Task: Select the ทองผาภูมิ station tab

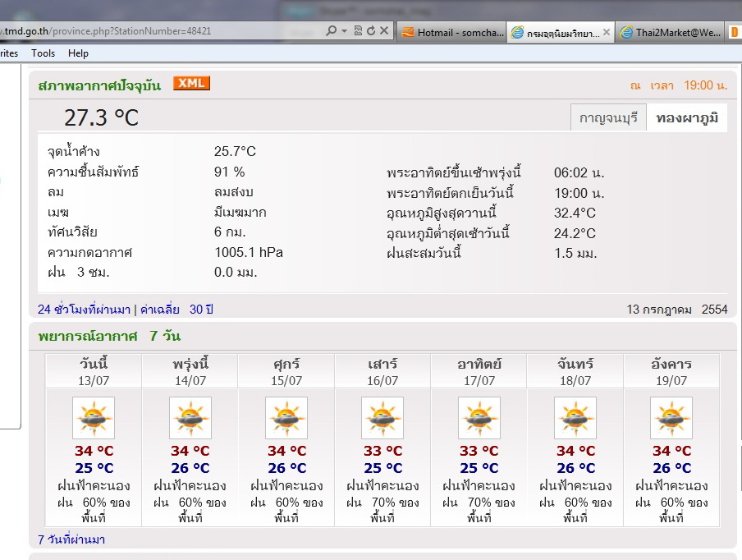Action: (x=687, y=118)
